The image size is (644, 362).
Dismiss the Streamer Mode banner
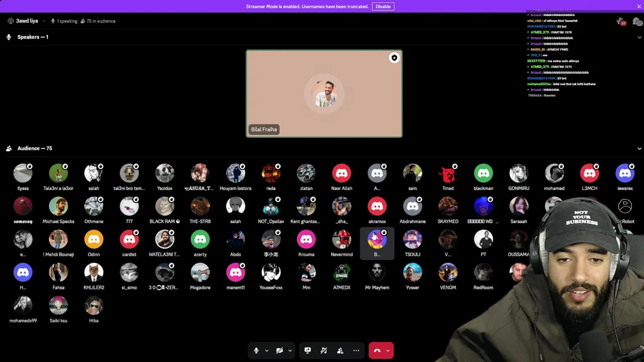tap(639, 7)
